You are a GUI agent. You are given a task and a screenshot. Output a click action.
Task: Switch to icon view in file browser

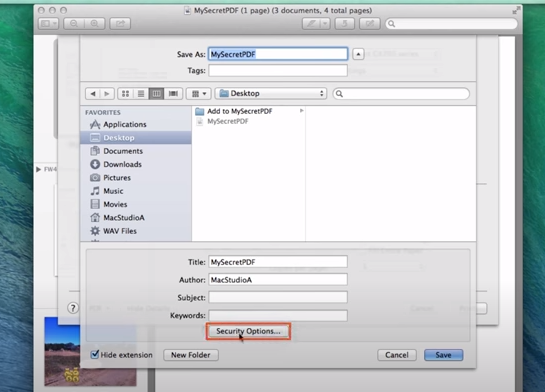[125, 93]
